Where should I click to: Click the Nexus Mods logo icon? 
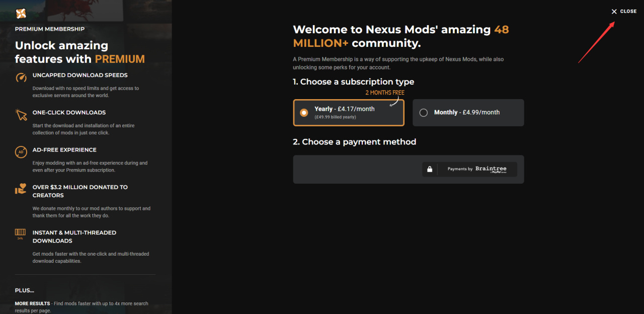click(x=21, y=13)
